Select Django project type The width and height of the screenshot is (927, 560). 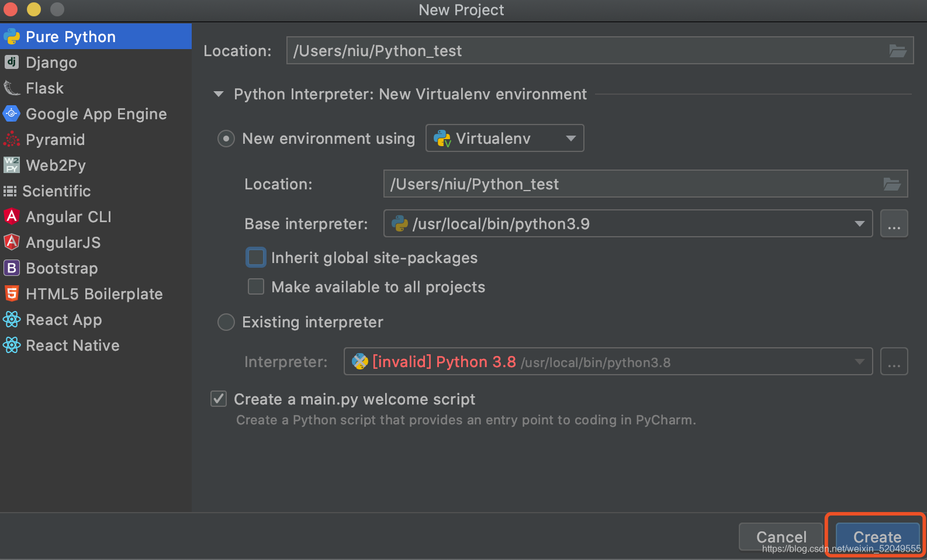(96, 62)
